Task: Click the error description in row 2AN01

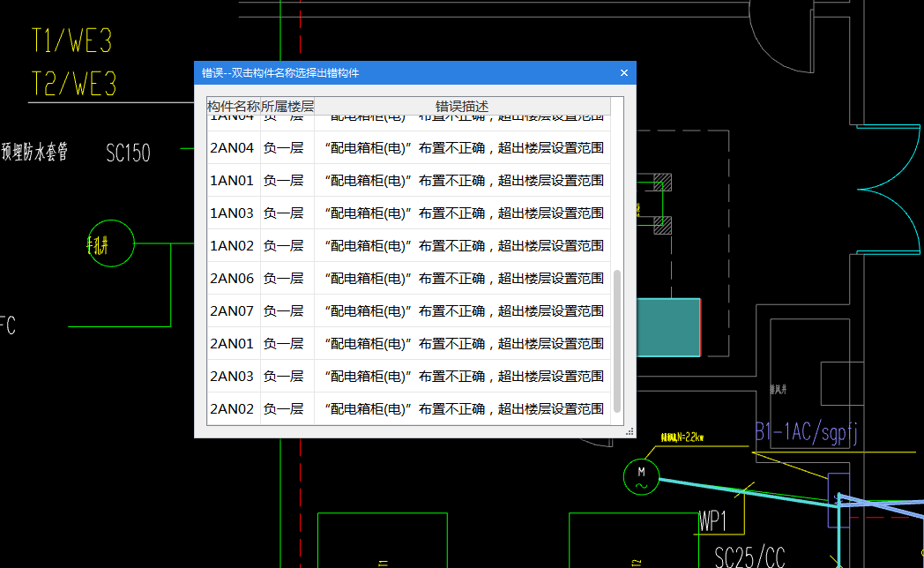Action: [465, 343]
